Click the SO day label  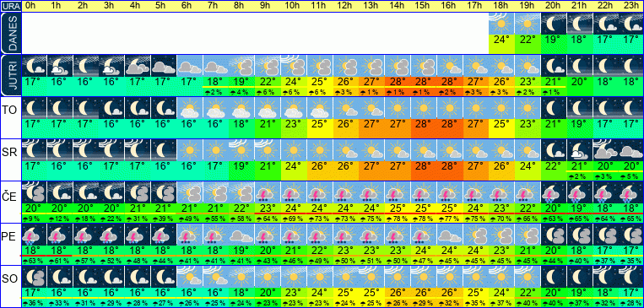pos(9,278)
